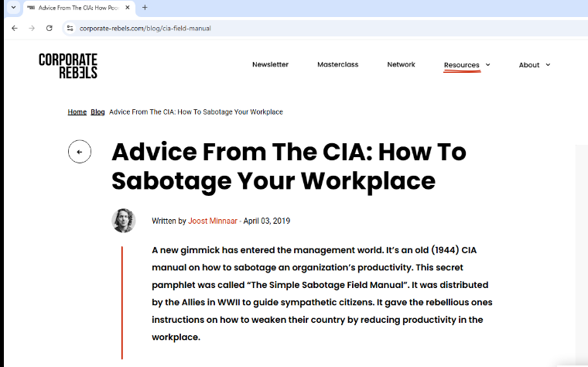
Task: Close the 'Advice From The CIA' tab
Action: click(x=128, y=8)
